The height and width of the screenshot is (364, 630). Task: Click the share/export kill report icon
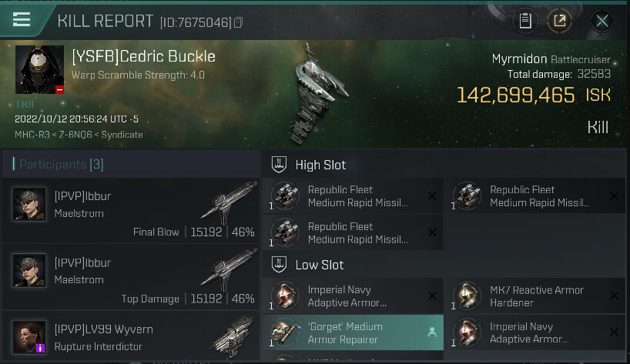click(x=560, y=21)
